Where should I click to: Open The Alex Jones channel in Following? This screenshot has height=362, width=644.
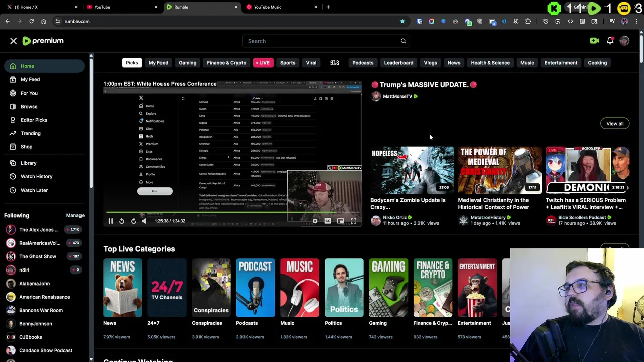click(44, 230)
